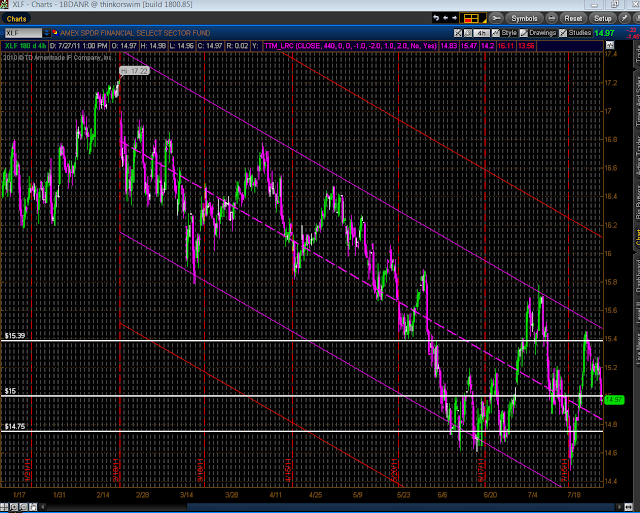
Task: Click the printer icon button
Action: point(551,18)
